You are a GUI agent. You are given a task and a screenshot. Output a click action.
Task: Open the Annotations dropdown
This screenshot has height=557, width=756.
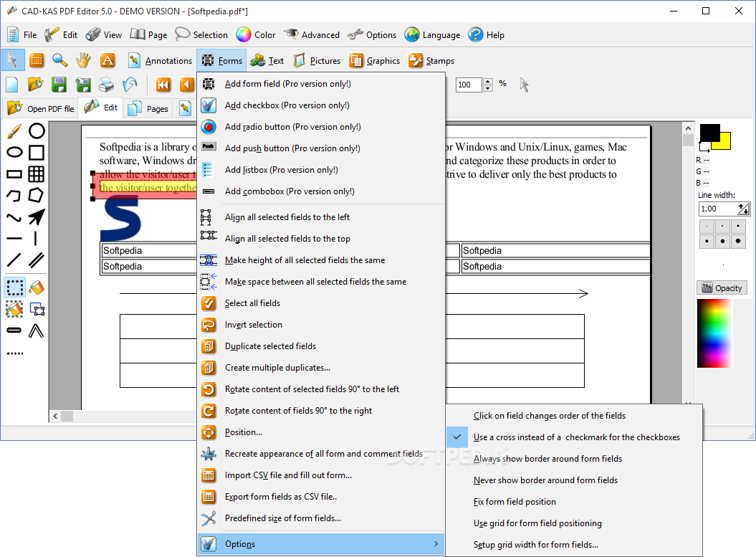point(160,60)
